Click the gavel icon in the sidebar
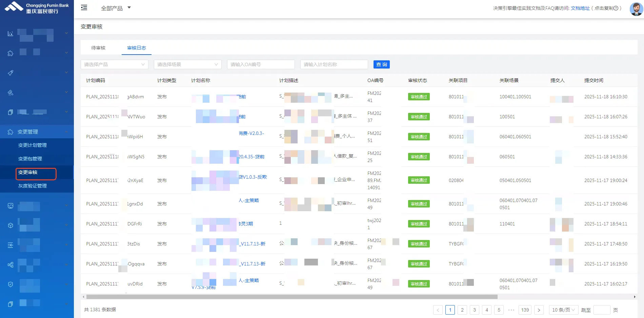644x318 pixels. 11,93
